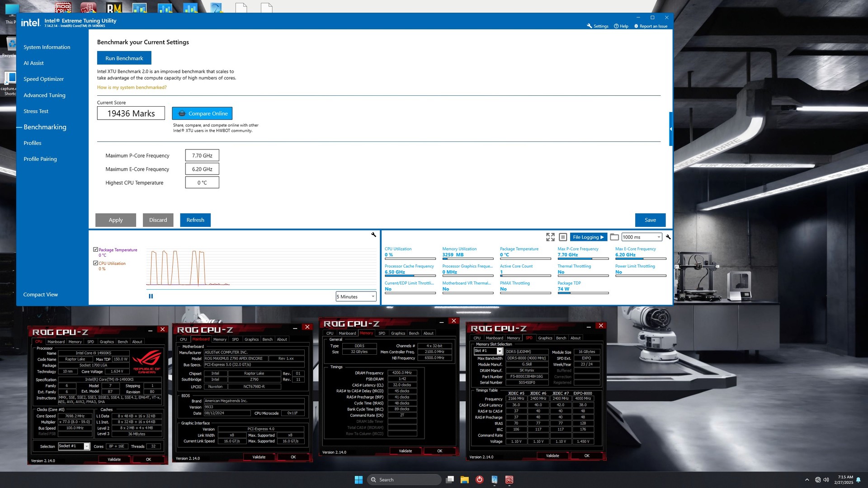Click the Refresh button
The width and height of the screenshot is (868, 488).
195,220
